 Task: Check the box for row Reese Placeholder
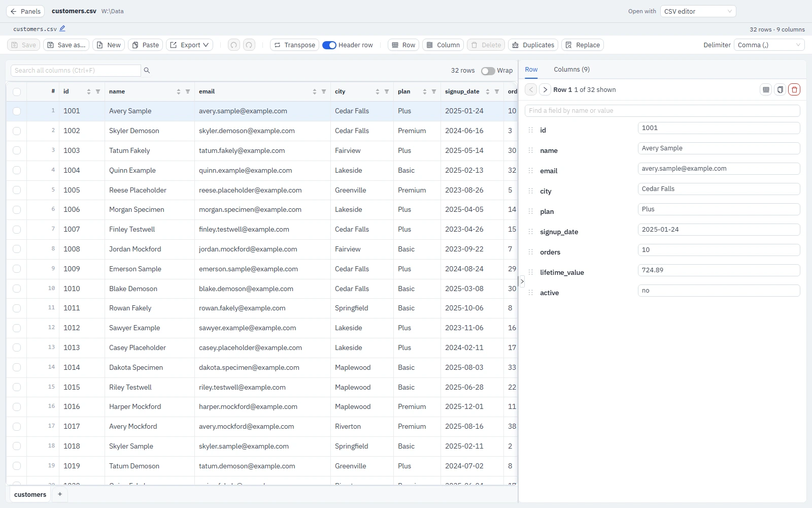(x=17, y=190)
